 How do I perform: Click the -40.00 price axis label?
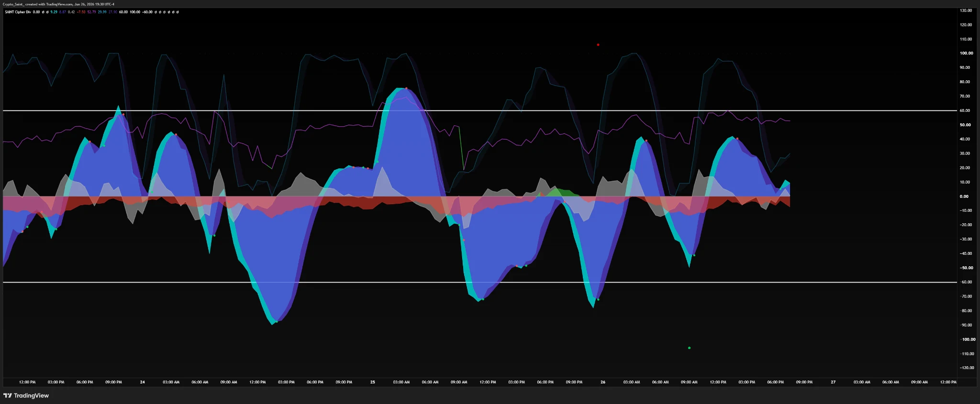(966, 253)
